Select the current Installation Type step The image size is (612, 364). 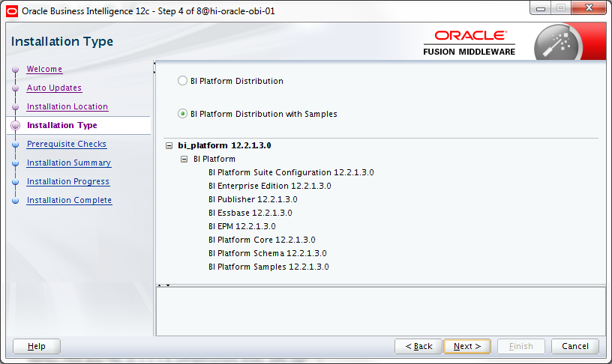click(x=62, y=125)
